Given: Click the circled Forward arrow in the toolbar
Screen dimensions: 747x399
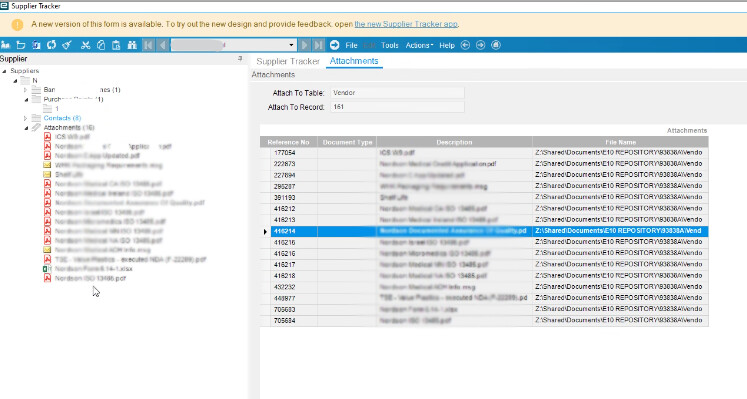Looking at the screenshot, I should click(x=481, y=45).
